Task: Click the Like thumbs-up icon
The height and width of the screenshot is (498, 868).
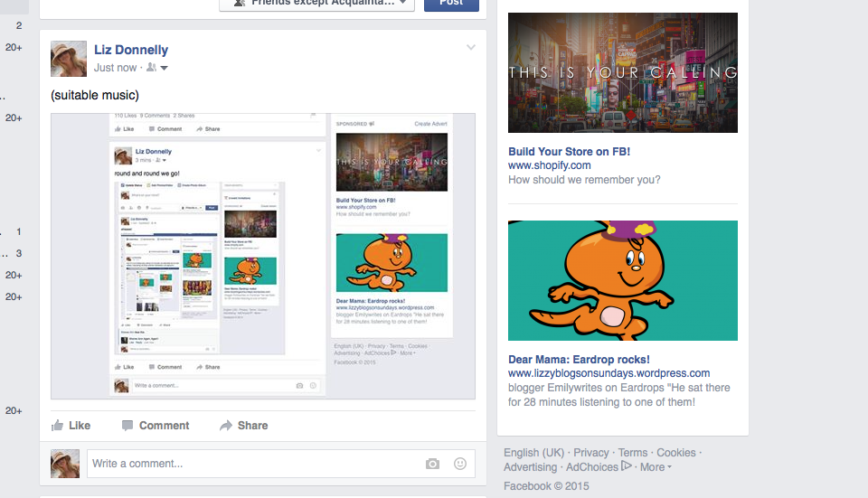Action: click(58, 426)
